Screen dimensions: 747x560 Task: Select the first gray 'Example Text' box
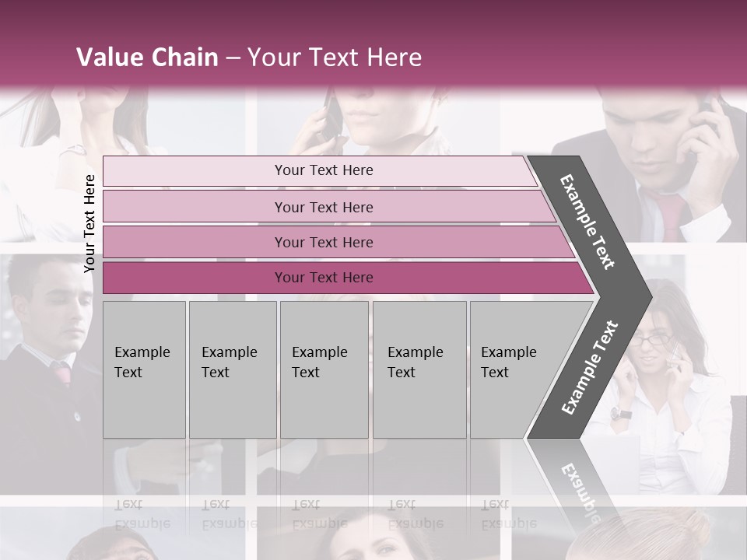point(145,369)
